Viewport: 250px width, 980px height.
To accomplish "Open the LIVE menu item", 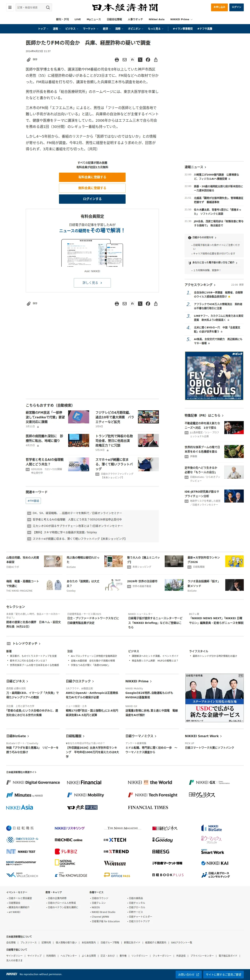I will (x=78, y=19).
